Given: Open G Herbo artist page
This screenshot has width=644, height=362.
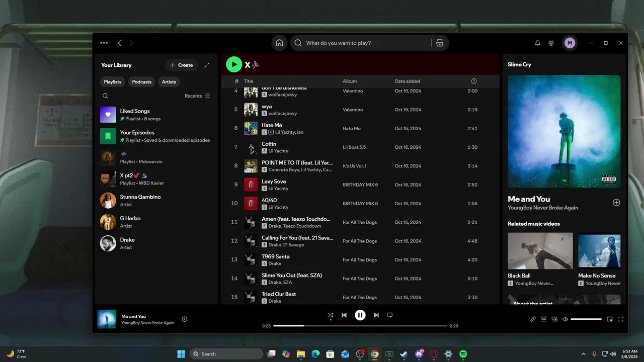Looking at the screenshot, I should point(156,222).
